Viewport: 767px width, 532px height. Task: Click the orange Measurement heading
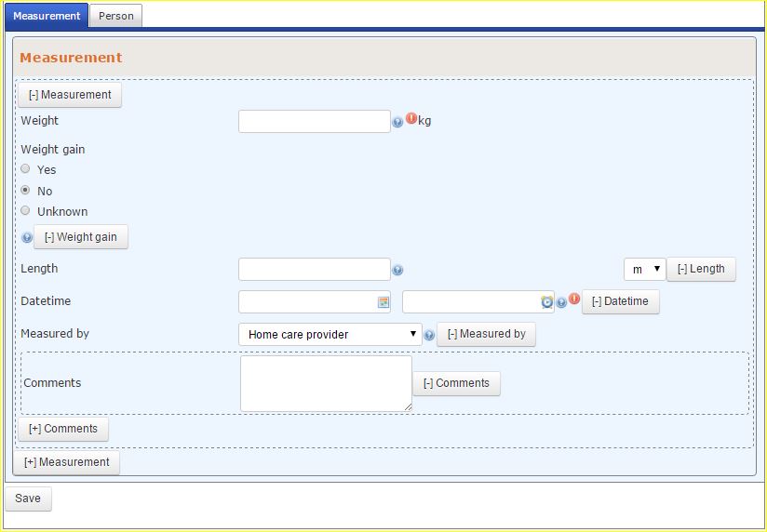click(x=71, y=58)
